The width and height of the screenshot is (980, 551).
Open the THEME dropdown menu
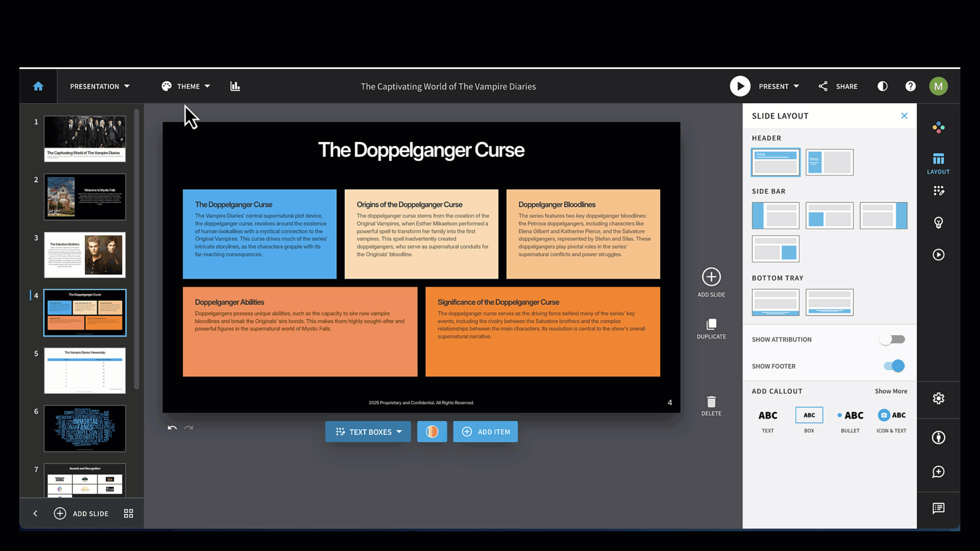tap(186, 86)
